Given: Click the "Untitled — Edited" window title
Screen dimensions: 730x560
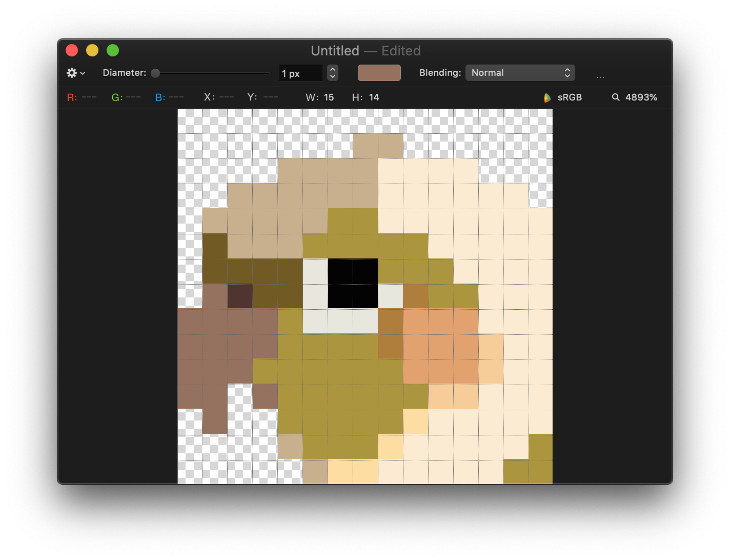Looking at the screenshot, I should pos(366,51).
